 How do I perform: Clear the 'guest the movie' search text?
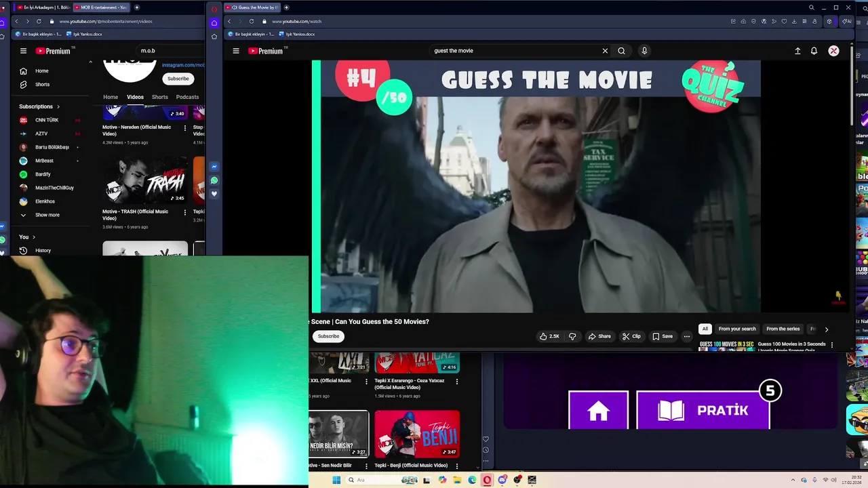point(605,51)
